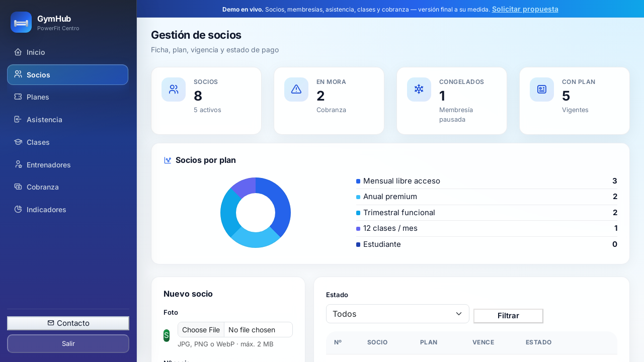Viewport: 644px width, 362px height.
Task: Click the Salir button
Action: [x=68, y=344]
